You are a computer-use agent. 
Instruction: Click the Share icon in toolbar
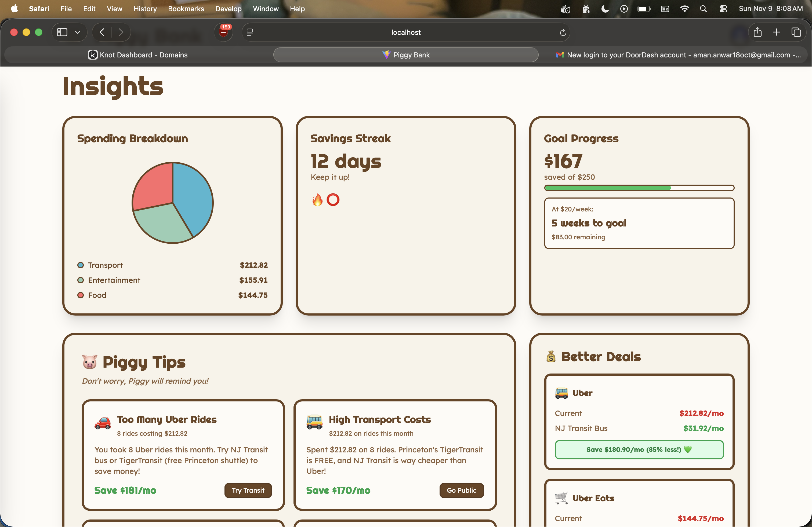point(757,32)
